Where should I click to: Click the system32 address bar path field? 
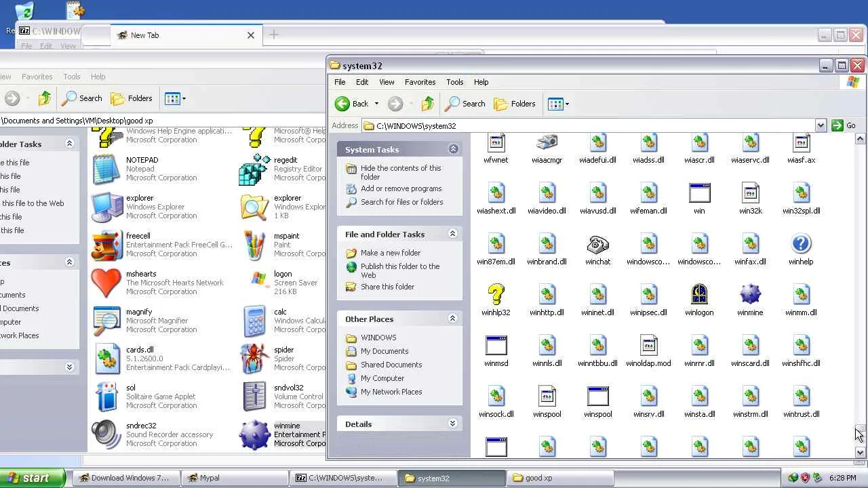[x=588, y=125]
